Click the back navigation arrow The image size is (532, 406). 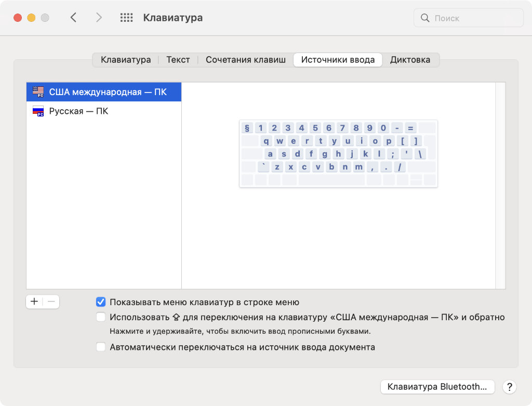[x=73, y=18]
